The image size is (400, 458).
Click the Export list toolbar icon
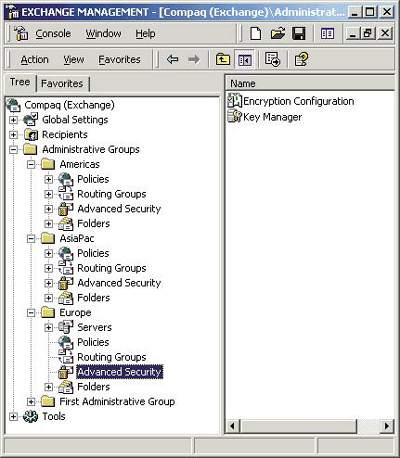coord(272,60)
